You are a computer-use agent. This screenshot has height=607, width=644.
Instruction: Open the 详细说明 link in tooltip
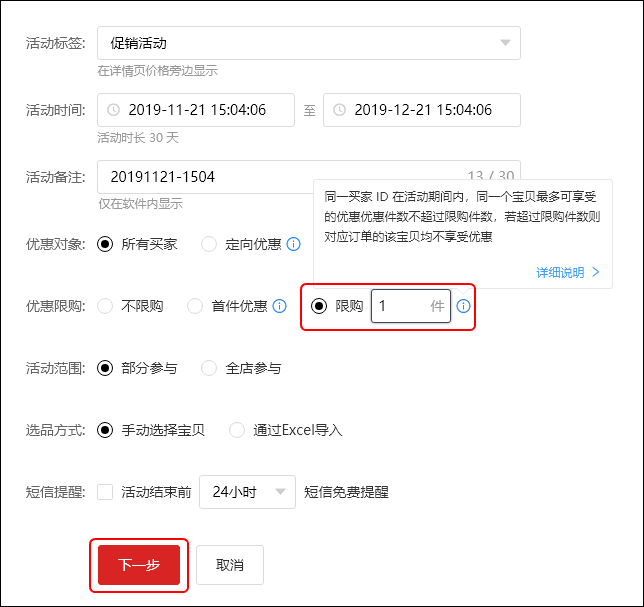pyautogui.click(x=568, y=272)
